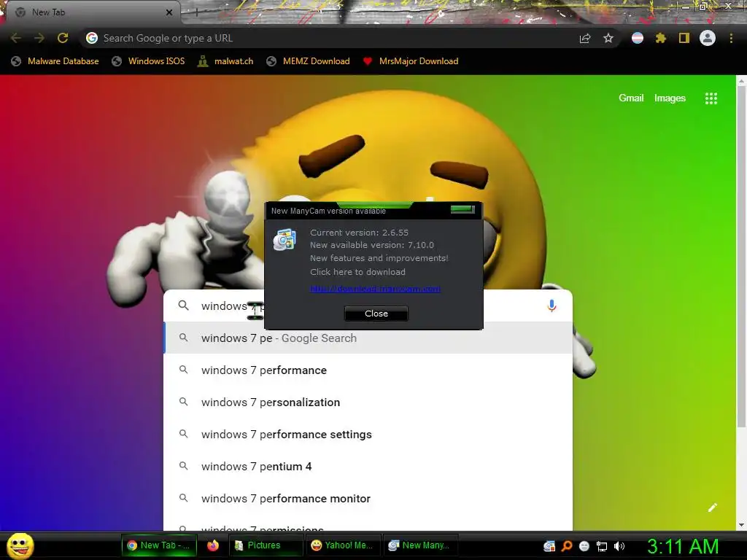Open the striped flag extension icon
The height and width of the screenshot is (560, 747).
click(638, 38)
